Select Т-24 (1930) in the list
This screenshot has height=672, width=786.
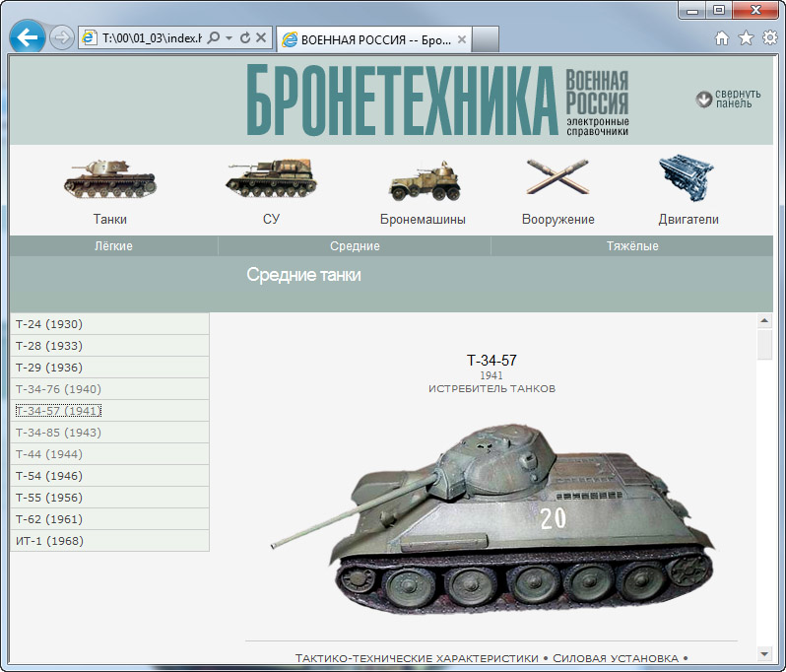pos(109,324)
